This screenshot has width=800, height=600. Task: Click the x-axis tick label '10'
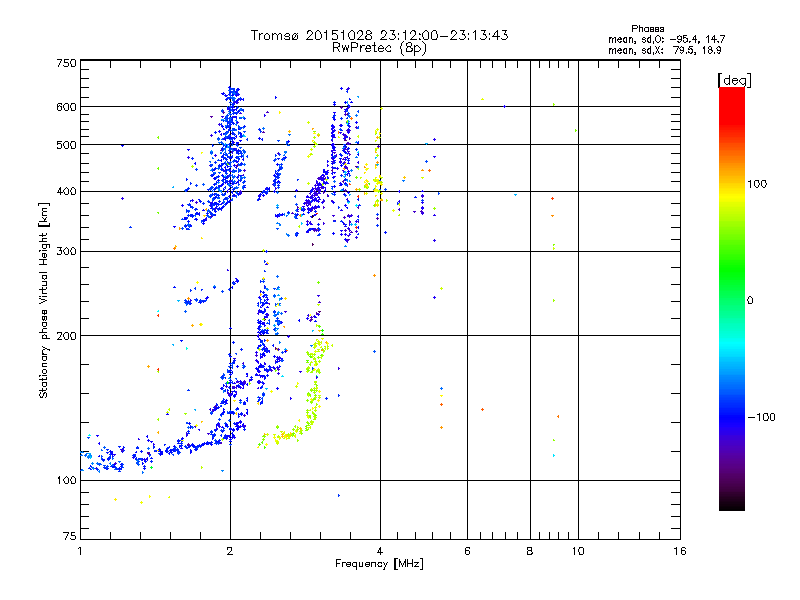(578, 551)
